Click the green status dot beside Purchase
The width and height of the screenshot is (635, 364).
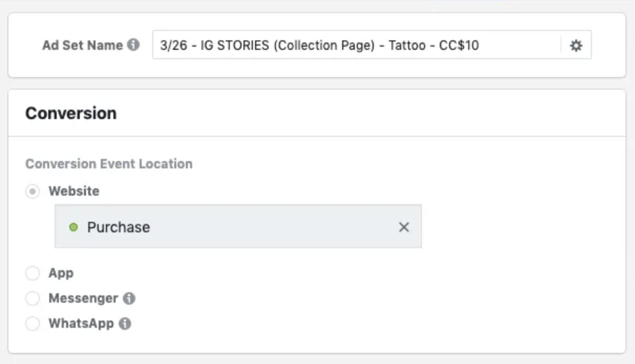(73, 227)
